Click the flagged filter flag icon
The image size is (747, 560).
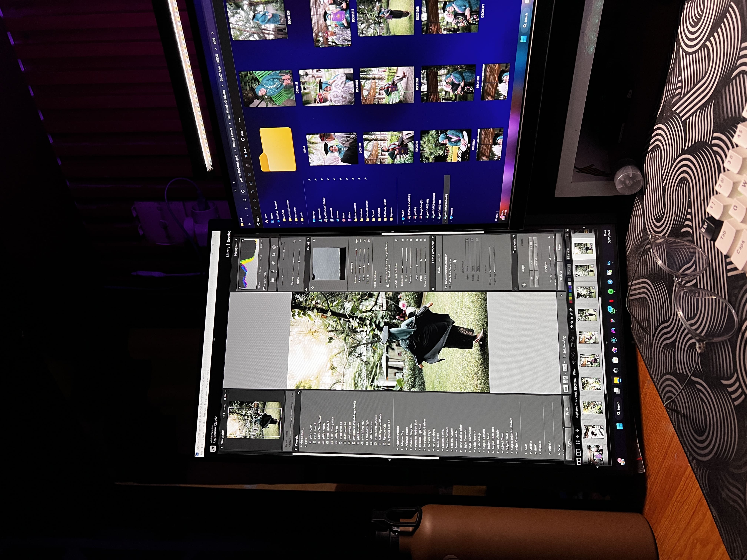click(x=574, y=362)
